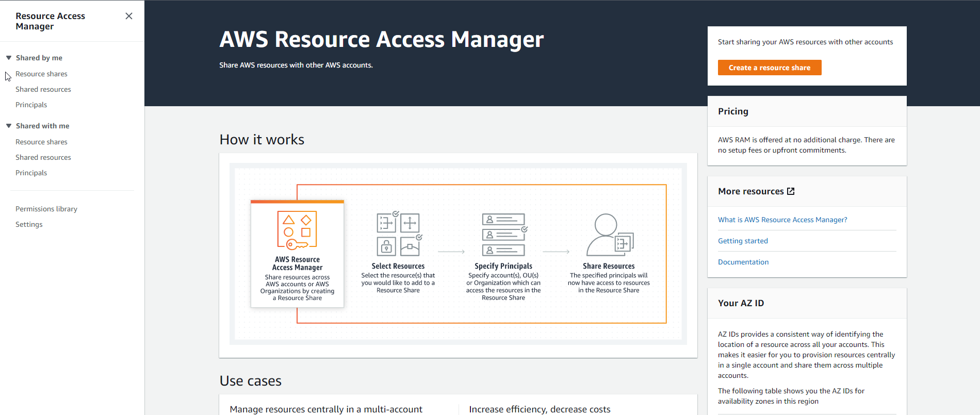Click the Share Resources label in diagram
The image size is (980, 415).
[609, 266]
